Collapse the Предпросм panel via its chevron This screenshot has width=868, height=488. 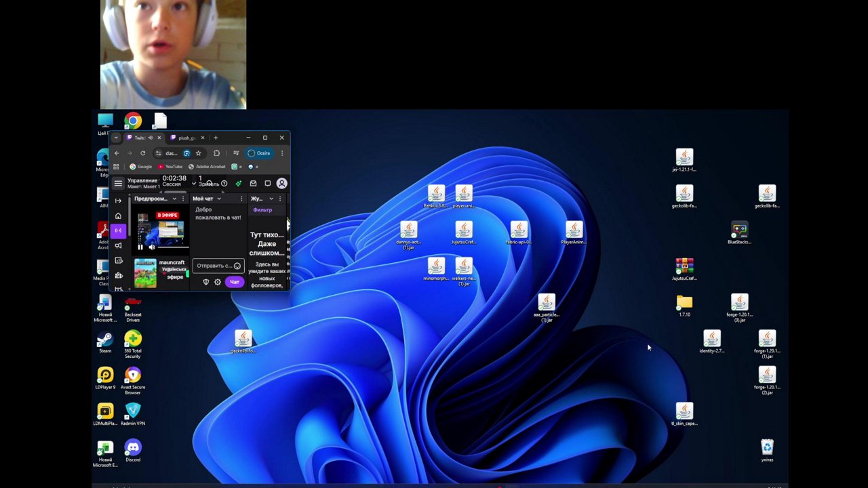(174, 199)
